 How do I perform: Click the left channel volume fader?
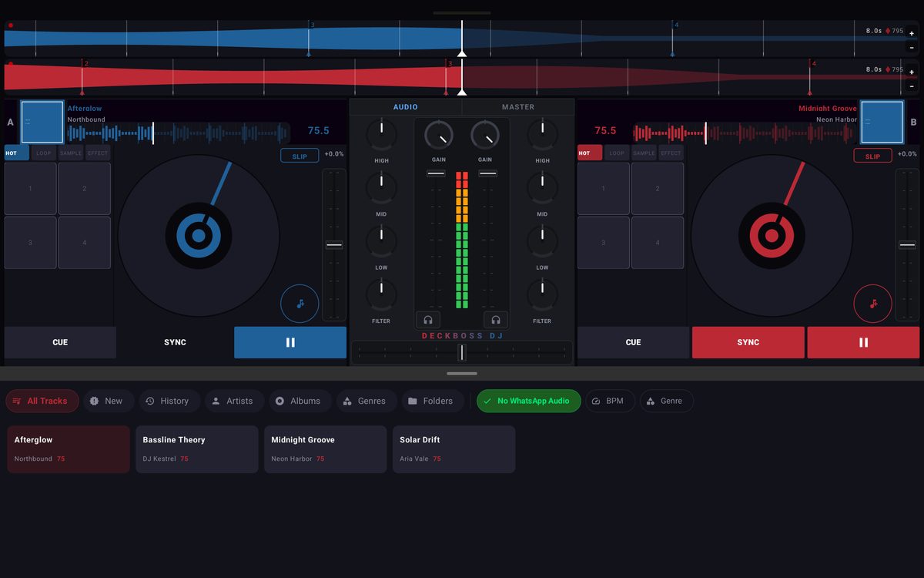(436, 173)
